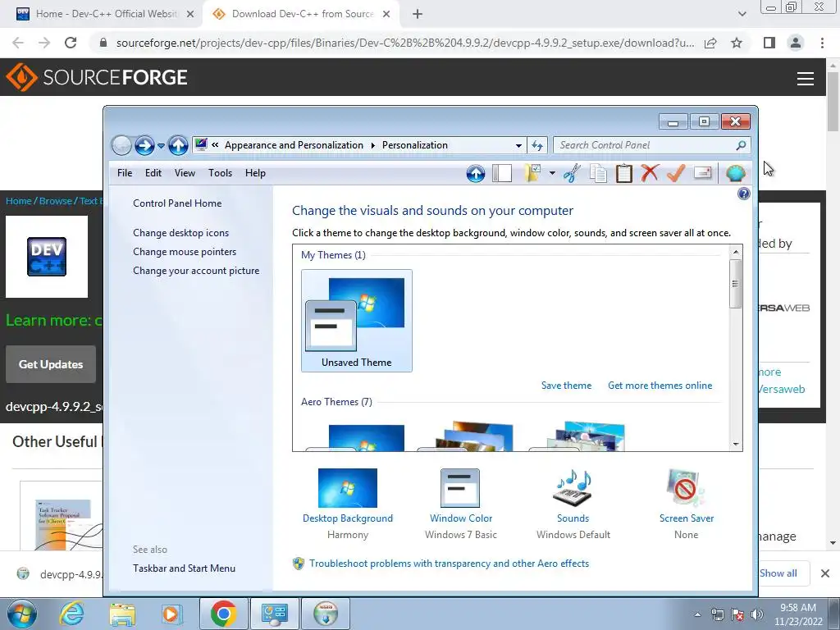Click the up arrow next to address bar
This screenshot has height=630, width=840.
(178, 145)
